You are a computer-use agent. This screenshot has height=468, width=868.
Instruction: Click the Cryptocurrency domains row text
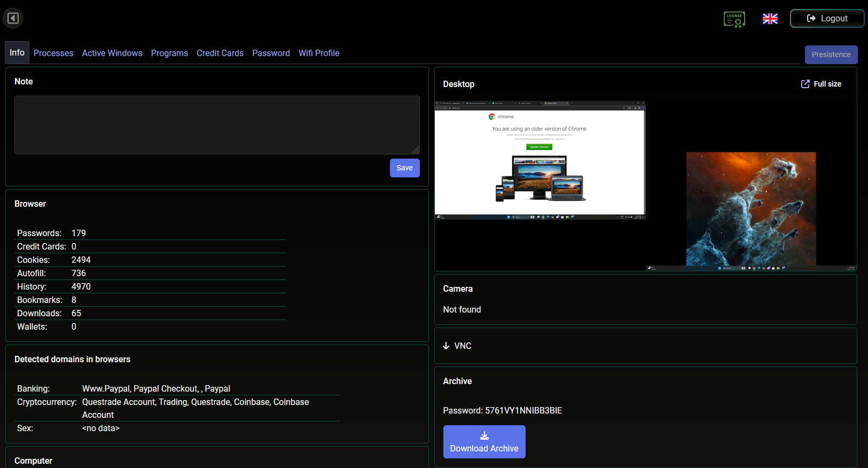coord(196,408)
